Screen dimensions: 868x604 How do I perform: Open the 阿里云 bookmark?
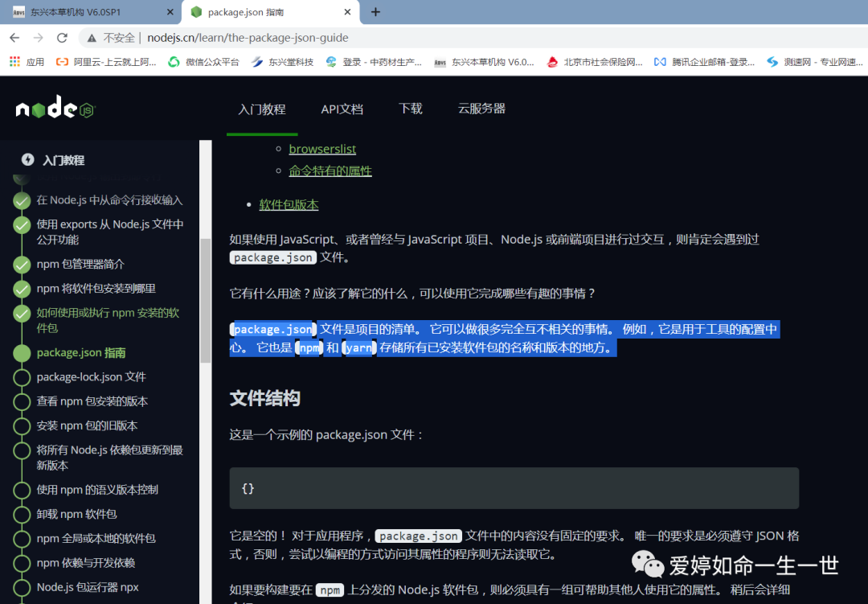click(106, 62)
